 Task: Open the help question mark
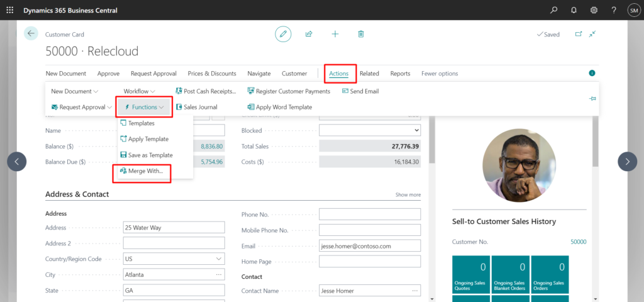614,10
